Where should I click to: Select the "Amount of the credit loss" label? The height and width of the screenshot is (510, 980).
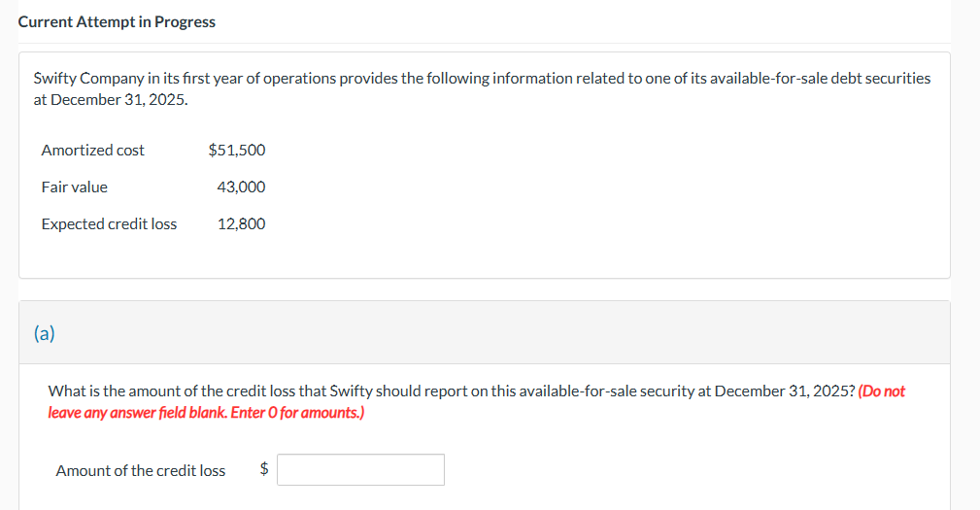pos(141,470)
